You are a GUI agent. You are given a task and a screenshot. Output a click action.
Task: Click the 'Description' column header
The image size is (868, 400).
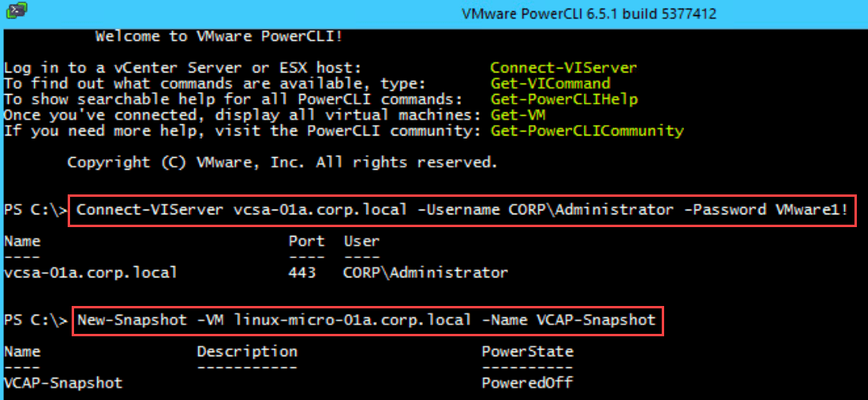[247, 352]
